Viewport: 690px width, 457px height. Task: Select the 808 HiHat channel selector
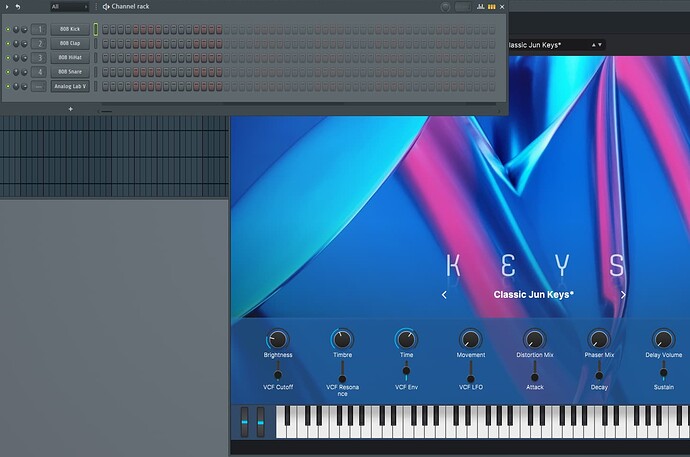[95, 58]
